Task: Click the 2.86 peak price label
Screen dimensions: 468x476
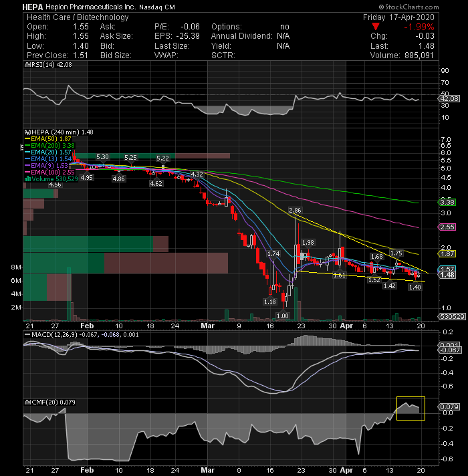Action: [x=295, y=211]
